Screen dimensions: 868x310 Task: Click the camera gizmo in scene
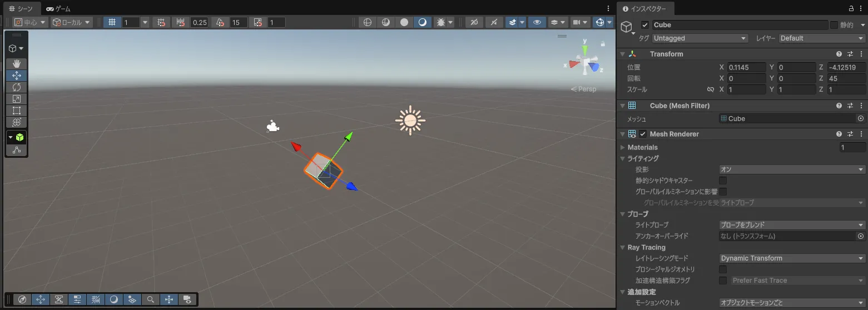[x=272, y=127]
